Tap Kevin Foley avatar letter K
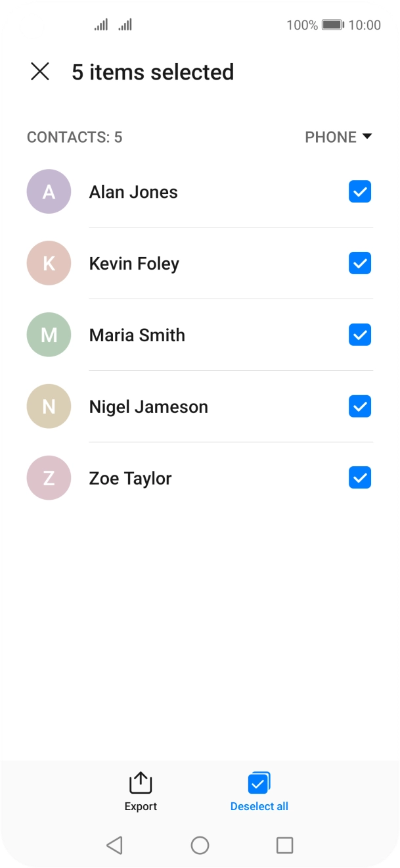Screen dimensions: 400x868 (49, 263)
